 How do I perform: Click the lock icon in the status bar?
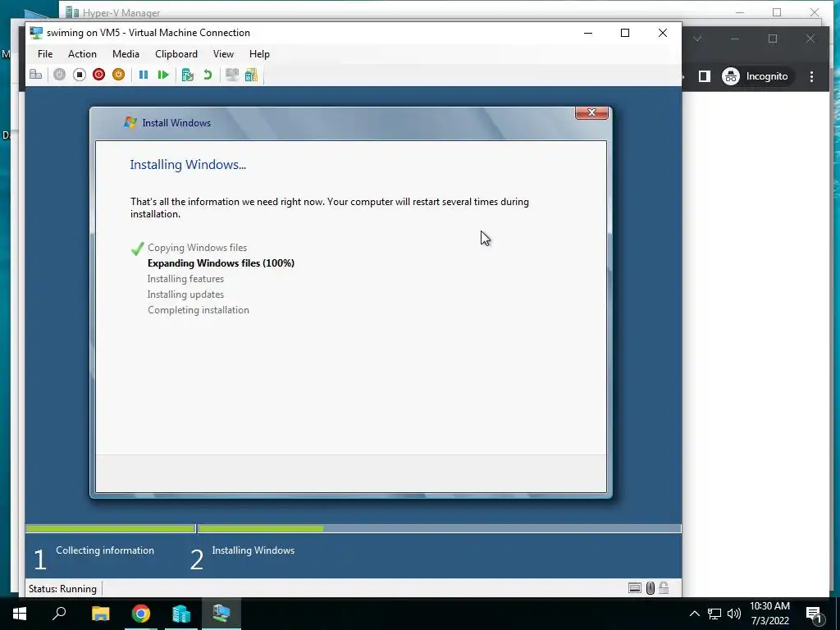664,588
